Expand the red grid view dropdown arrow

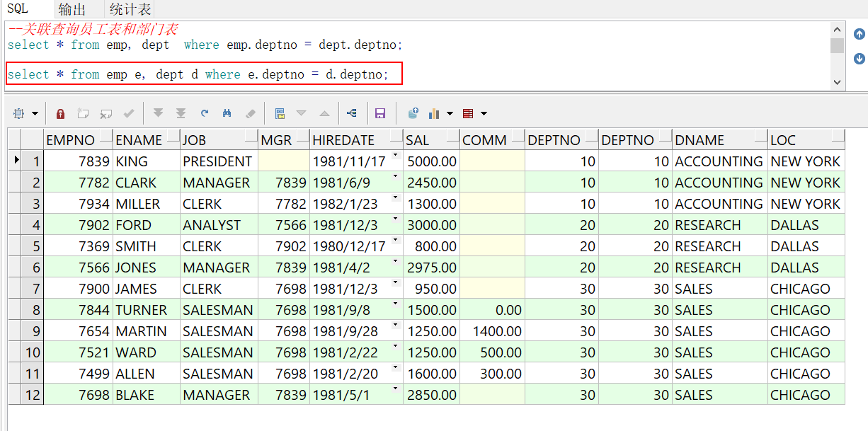coord(484,113)
